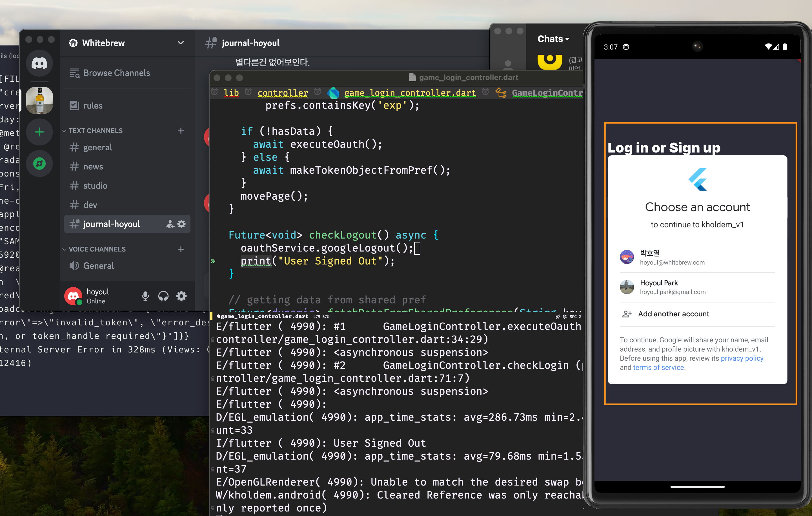Image resolution: width=812 pixels, height=516 pixels.
Task: Click invite people icon on journal-hoyoul
Action: pos(170,224)
